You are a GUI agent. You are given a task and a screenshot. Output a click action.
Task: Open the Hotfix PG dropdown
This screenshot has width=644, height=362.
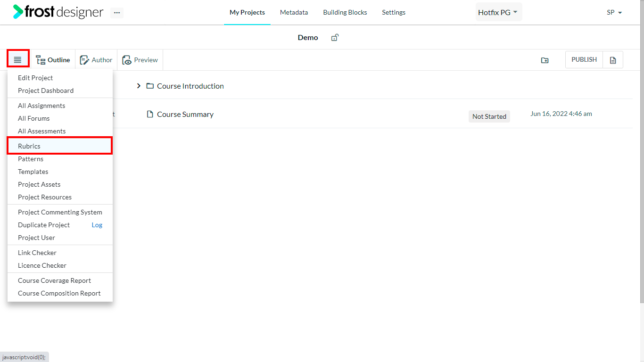(498, 12)
